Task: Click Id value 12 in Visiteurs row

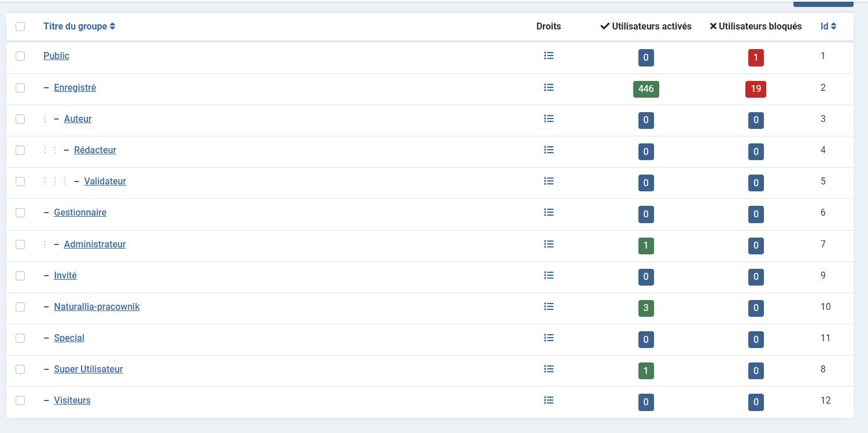Action: (825, 400)
